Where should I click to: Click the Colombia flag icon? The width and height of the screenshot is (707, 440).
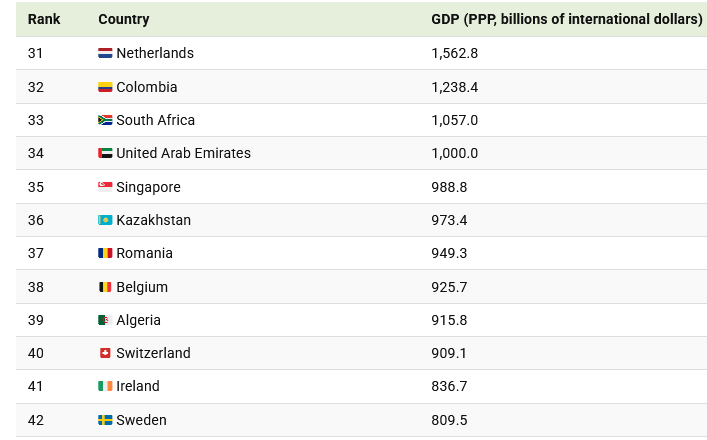105,87
